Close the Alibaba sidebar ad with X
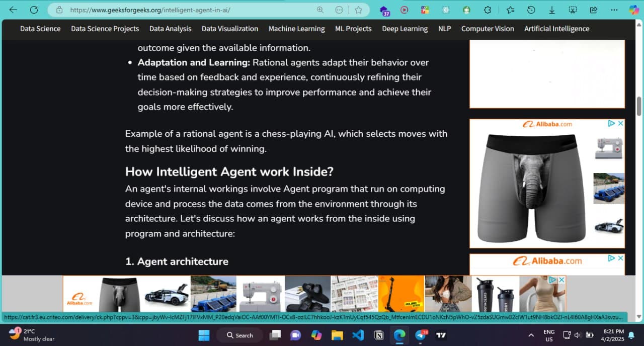The width and height of the screenshot is (644, 346). pyautogui.click(x=621, y=123)
